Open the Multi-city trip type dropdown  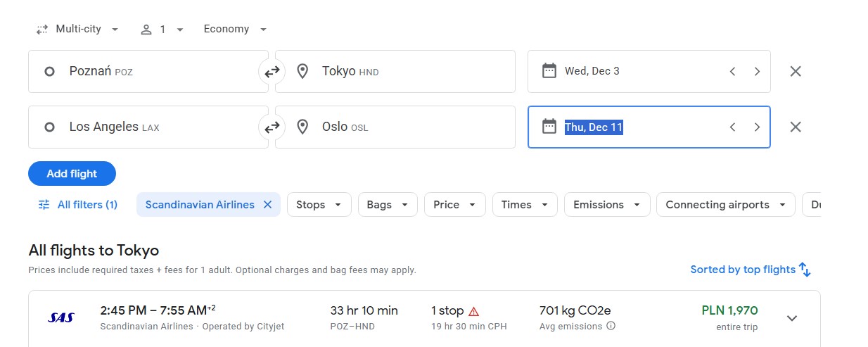[77, 30]
